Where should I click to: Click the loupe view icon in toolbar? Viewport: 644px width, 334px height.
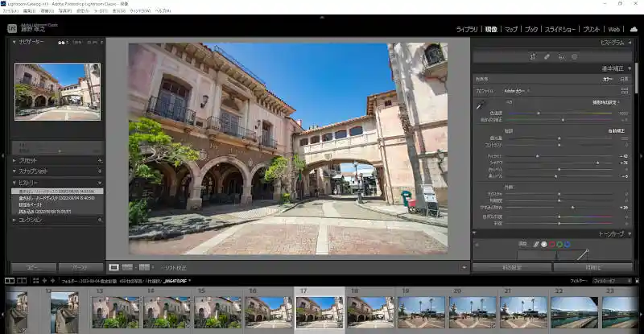[x=114, y=266]
